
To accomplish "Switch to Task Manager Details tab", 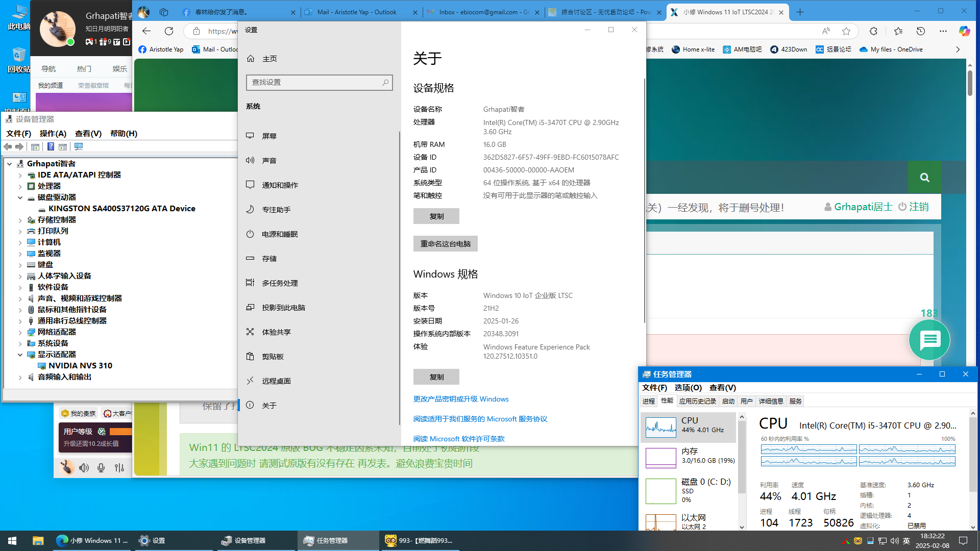I will (771, 402).
